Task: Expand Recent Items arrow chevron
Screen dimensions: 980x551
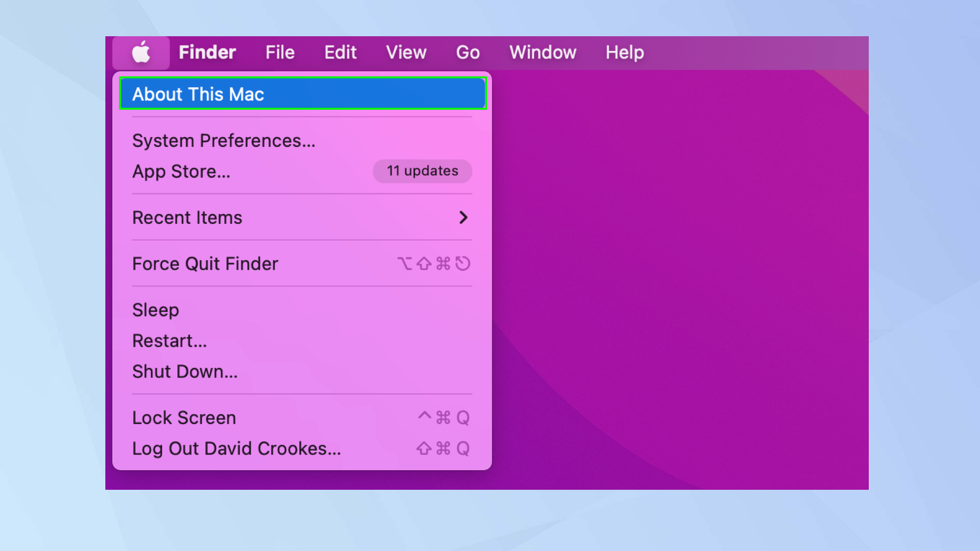Action: tap(465, 216)
